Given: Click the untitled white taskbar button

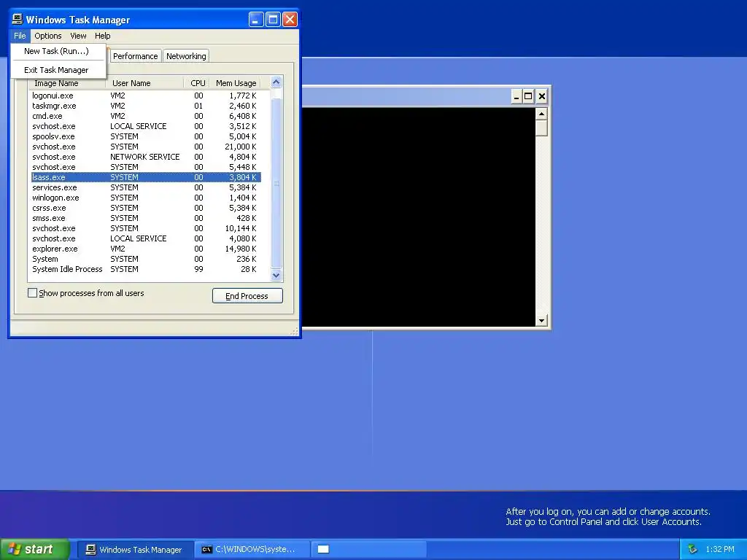Looking at the screenshot, I should (x=368, y=550).
